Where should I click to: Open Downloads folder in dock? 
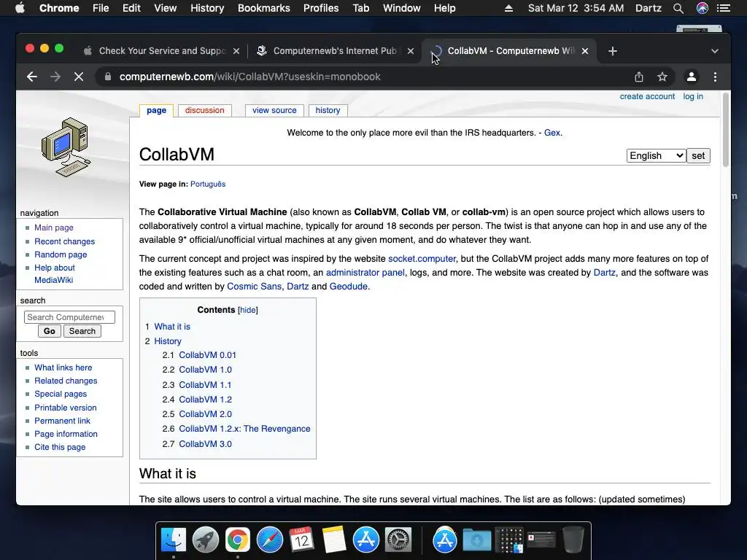click(477, 540)
